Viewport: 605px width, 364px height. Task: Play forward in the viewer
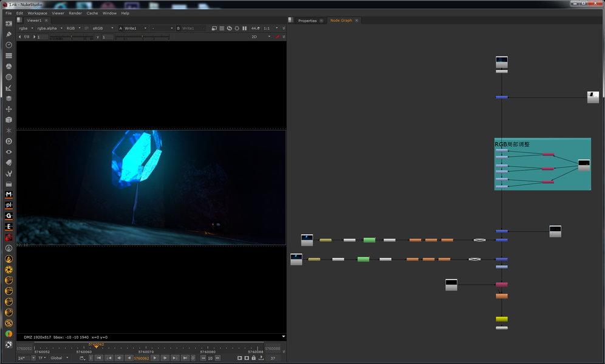click(x=155, y=358)
